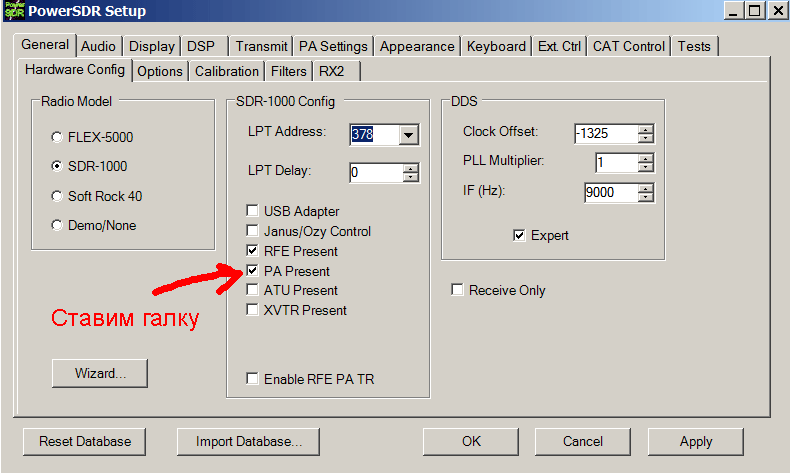Viewport: 790px width, 473px height.
Task: Click the Import Database button
Action: (249, 441)
